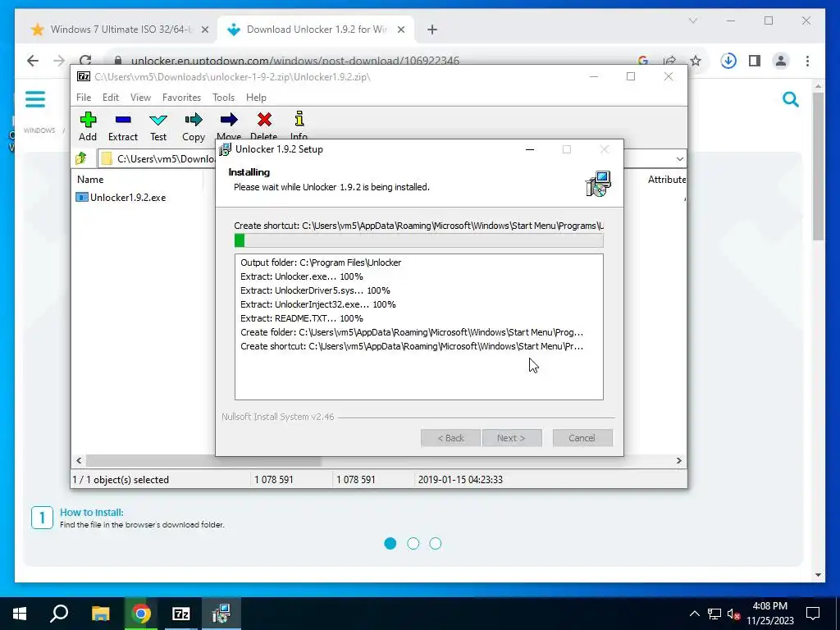
Task: Click the muted volume tray icon
Action: tap(733, 614)
